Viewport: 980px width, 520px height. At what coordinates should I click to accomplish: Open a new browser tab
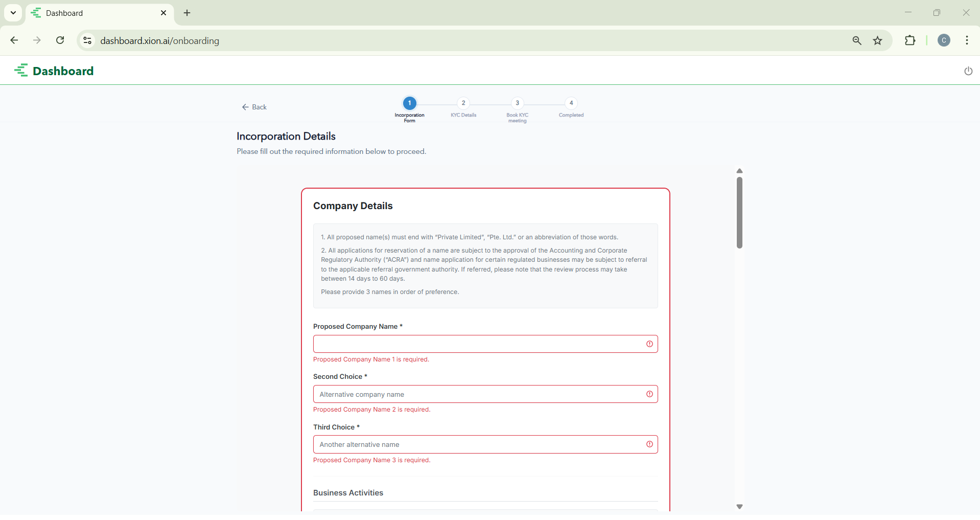click(187, 13)
